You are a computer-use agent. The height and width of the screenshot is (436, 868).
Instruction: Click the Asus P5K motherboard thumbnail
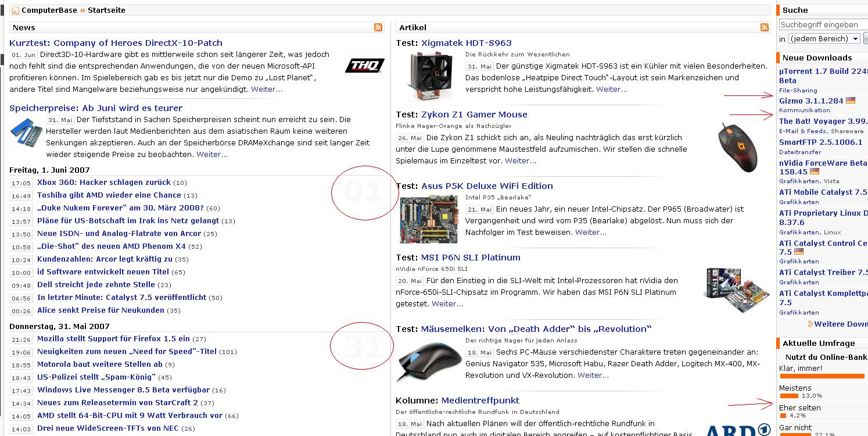coord(429,219)
